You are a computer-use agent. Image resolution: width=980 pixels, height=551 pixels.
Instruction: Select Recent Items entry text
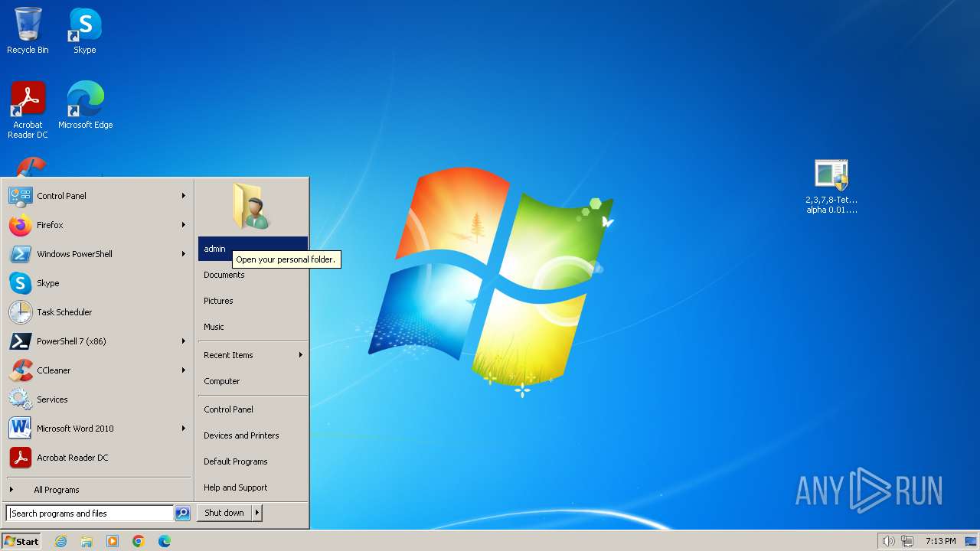pos(228,355)
